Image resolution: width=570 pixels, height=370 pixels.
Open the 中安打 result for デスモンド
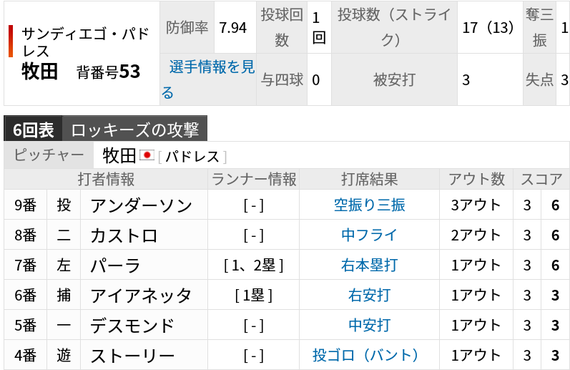369,325
